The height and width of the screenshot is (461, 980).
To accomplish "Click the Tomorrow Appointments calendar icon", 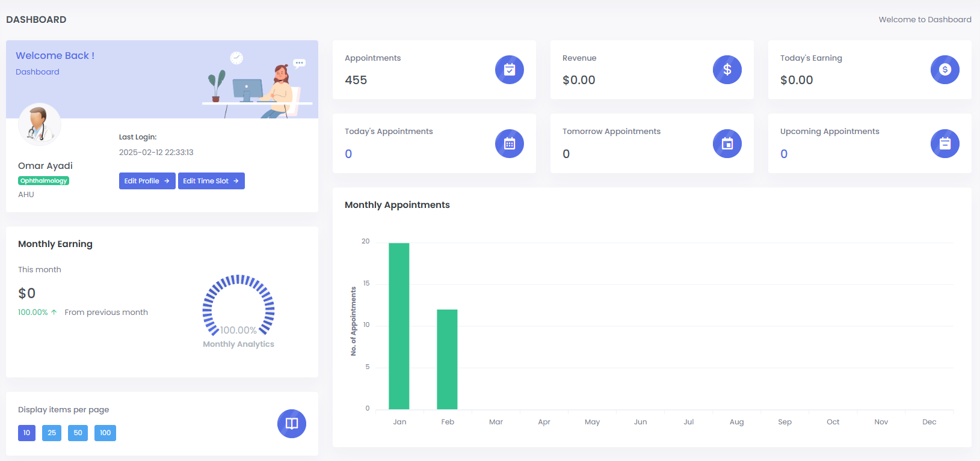I will coord(727,144).
